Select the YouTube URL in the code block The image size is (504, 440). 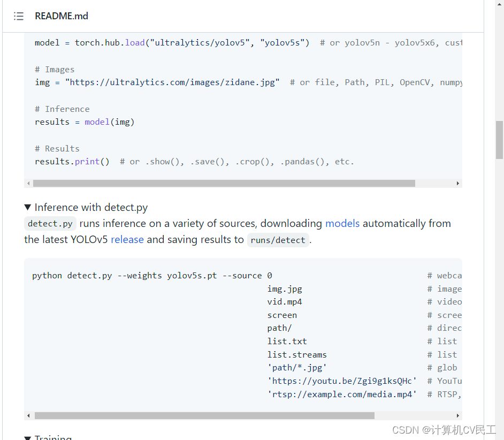(x=342, y=381)
